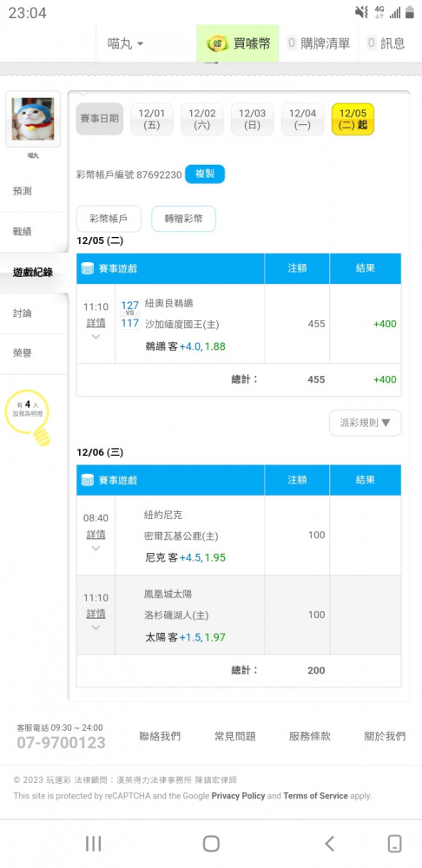Viewport: 422px width, 868px height.
Task: Expand 詳情 chevron for 鳳凰城太陽 game
Action: click(96, 628)
